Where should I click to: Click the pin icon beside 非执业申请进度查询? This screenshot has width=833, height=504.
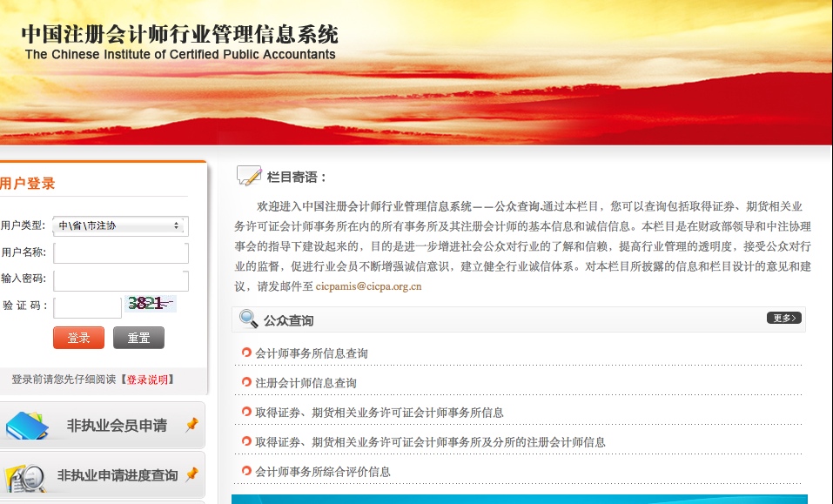point(191,474)
